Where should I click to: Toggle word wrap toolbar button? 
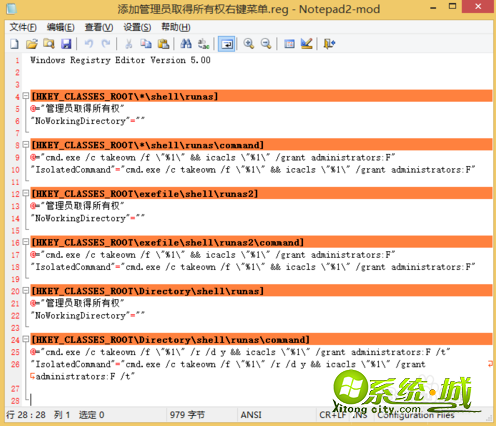pos(227,44)
